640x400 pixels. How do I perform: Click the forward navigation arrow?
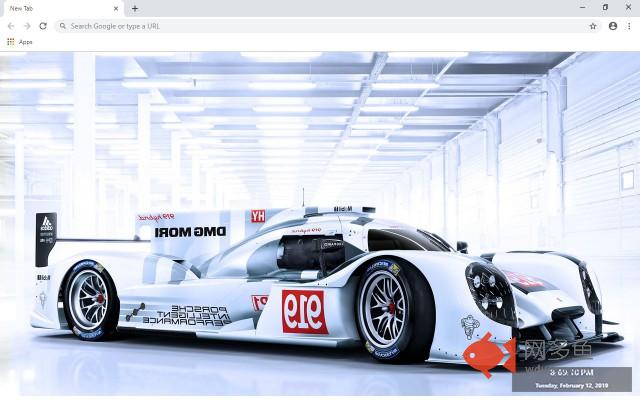pyautogui.click(x=27, y=26)
